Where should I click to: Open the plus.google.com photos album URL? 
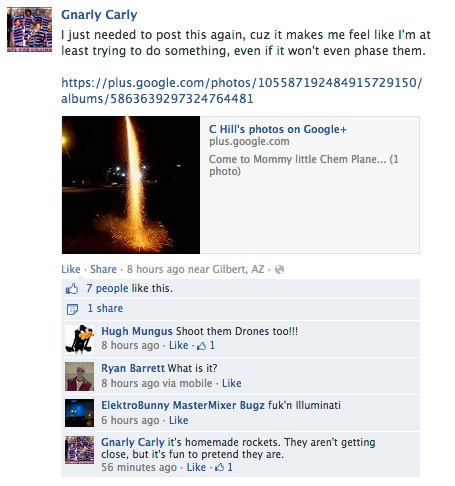(241, 90)
